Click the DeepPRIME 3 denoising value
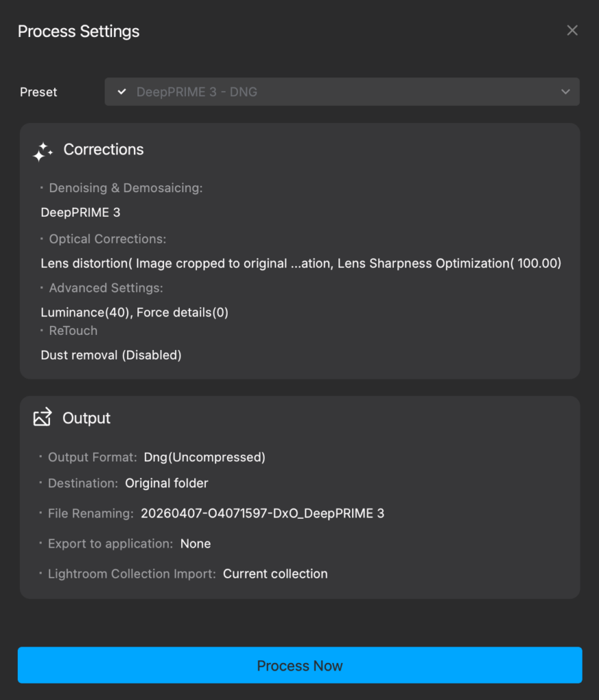The image size is (599, 700). coord(81,213)
